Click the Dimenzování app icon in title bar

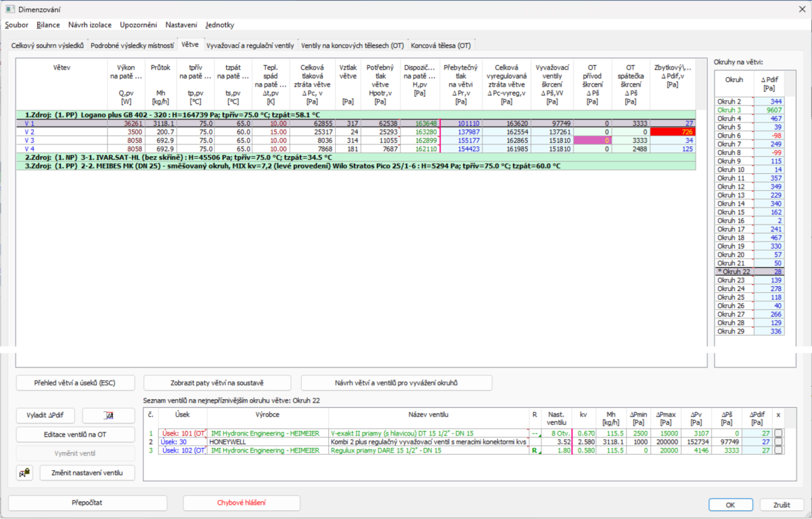9,9
